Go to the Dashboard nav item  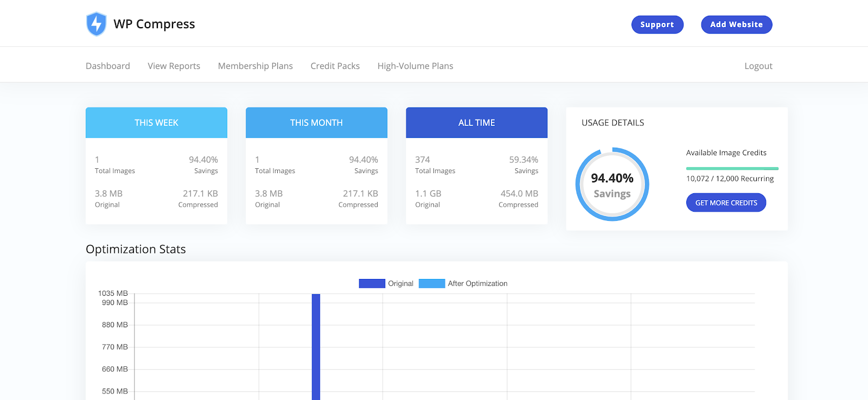pyautogui.click(x=108, y=66)
